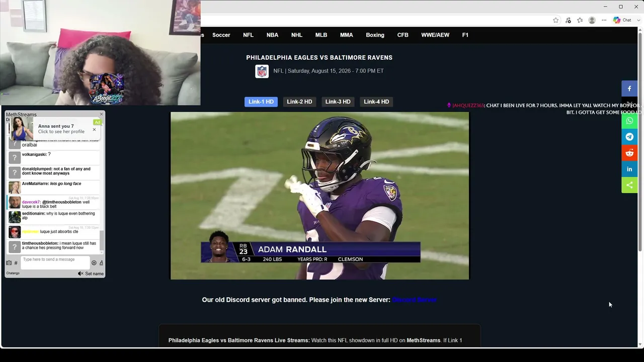
Task: Open the F1 category
Action: pyautogui.click(x=465, y=35)
